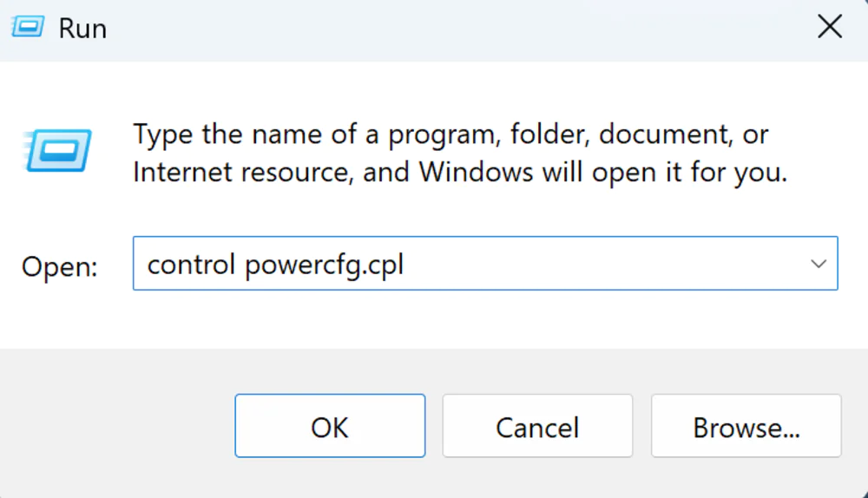Click the 'Open:' label
The height and width of the screenshot is (498, 868).
60,267
